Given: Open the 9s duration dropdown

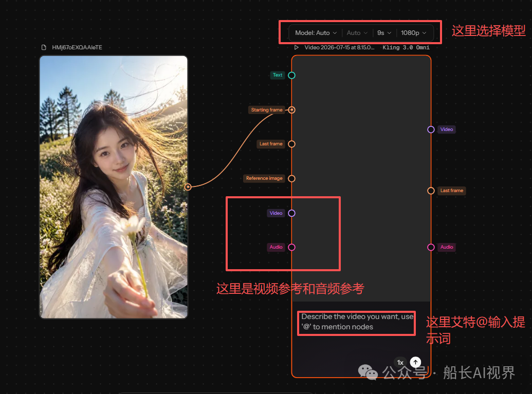Looking at the screenshot, I should click(384, 33).
